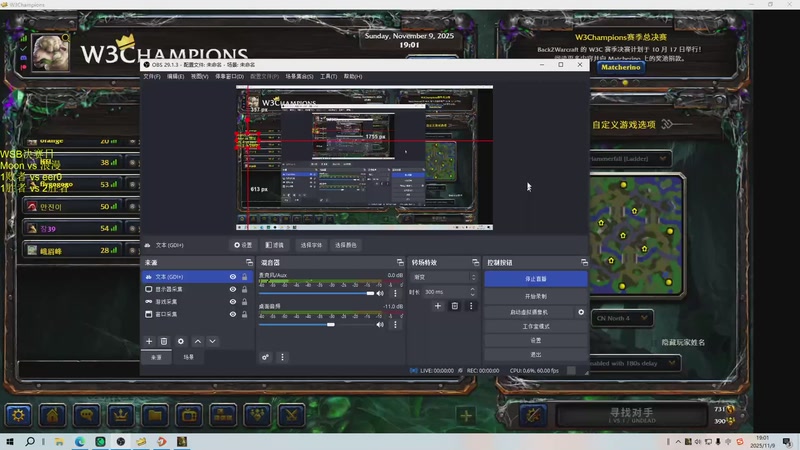Toggle lock on 游戏采集 source
This screenshot has width=800, height=450.
point(244,302)
